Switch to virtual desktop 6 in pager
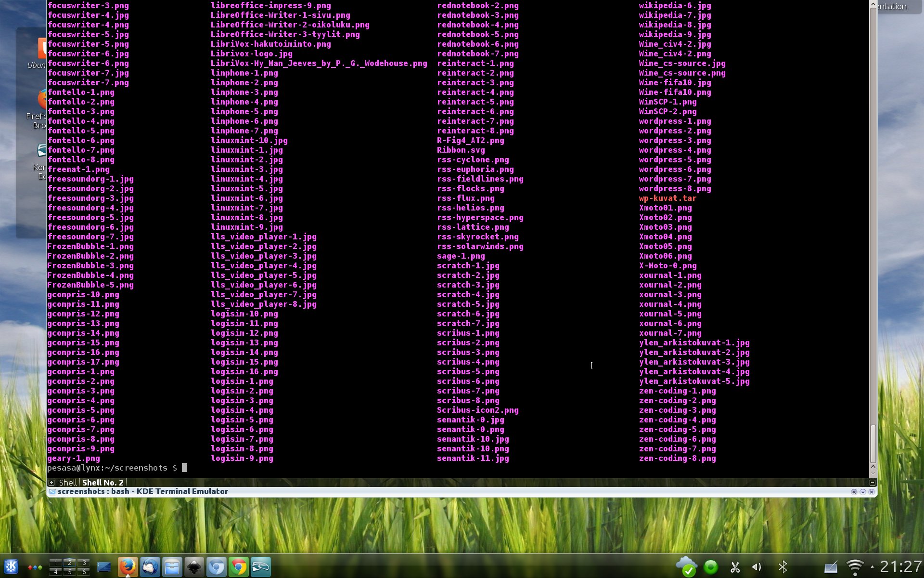Viewport: 924px width, 578px height. click(84, 571)
